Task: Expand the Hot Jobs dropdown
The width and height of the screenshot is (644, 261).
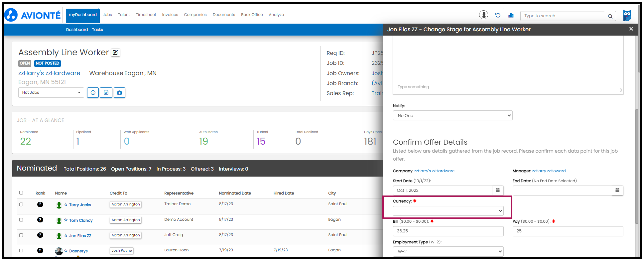Action: point(51,93)
